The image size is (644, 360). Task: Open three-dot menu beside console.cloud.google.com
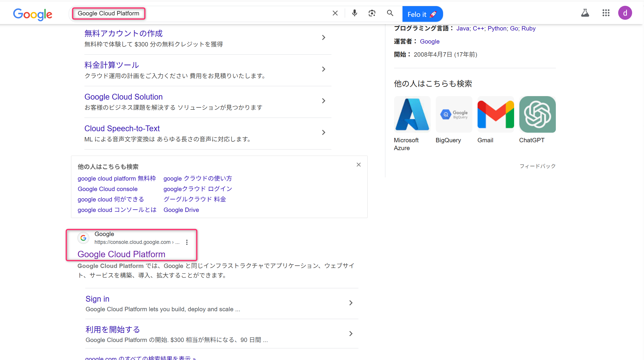(x=187, y=242)
